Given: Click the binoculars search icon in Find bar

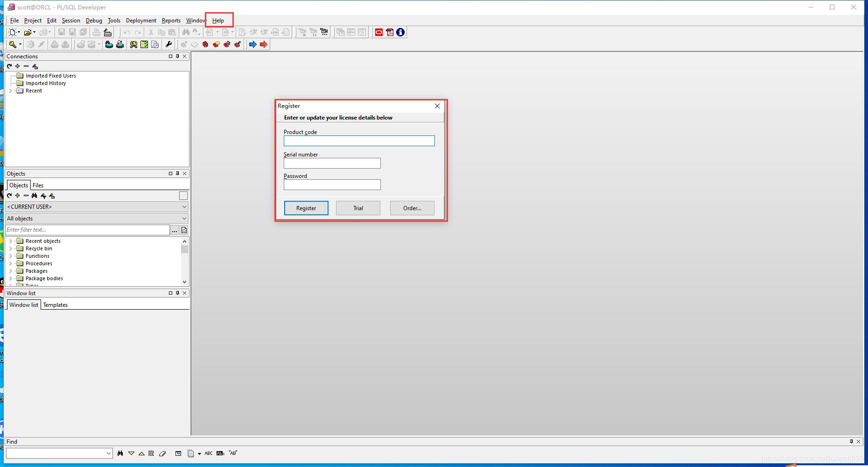Looking at the screenshot, I should click(120, 453).
